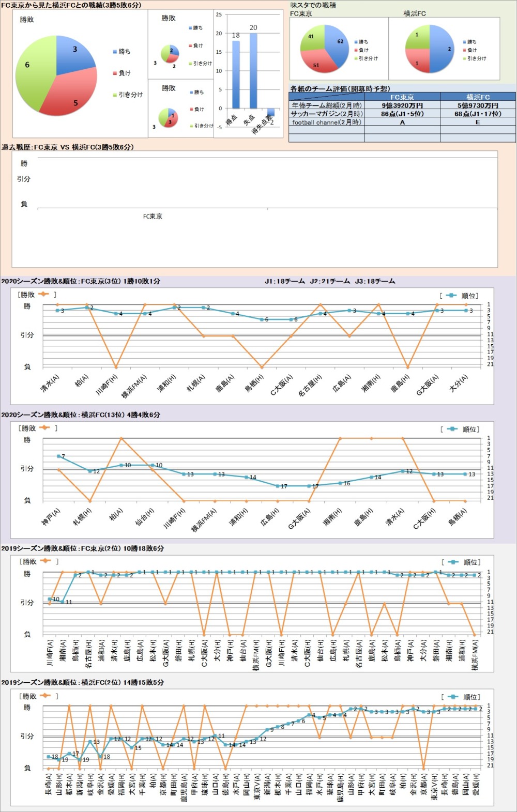Click red 負け swatch in large 勝敗 pie legend

point(115,73)
